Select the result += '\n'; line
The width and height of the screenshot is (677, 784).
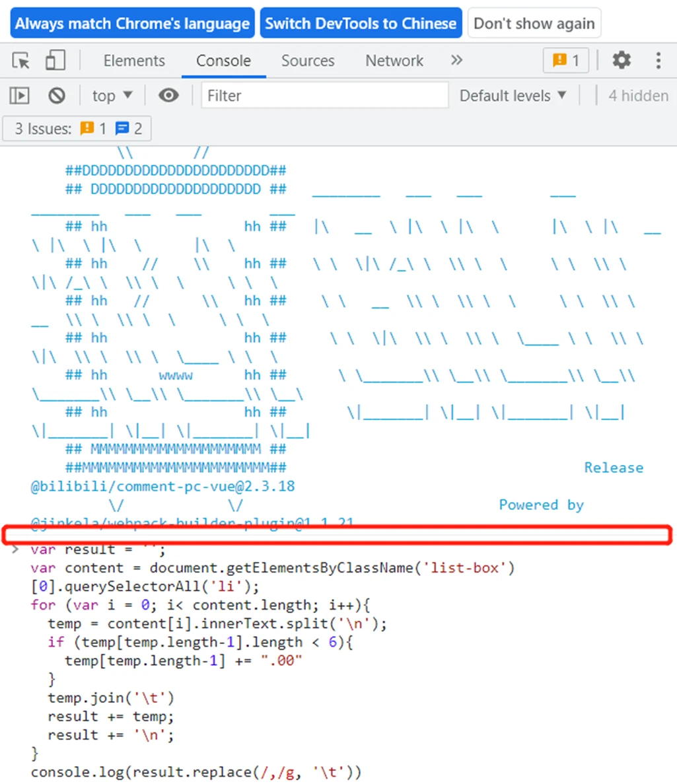point(110,735)
